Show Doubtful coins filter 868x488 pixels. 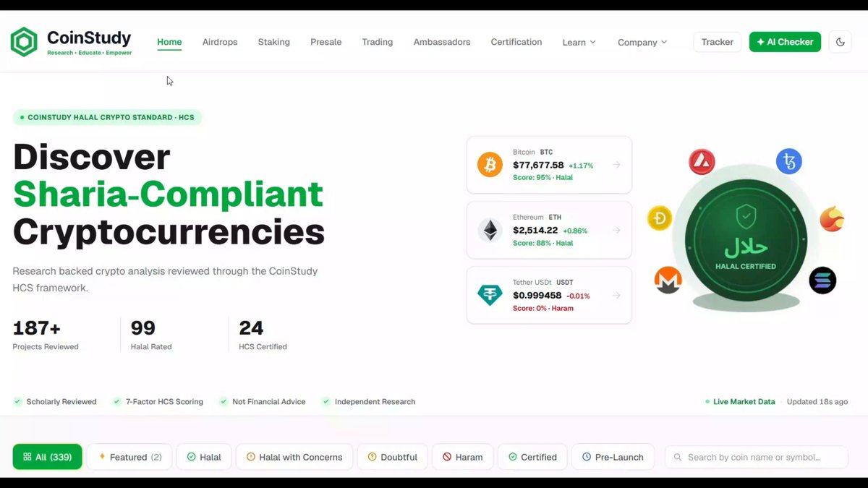pos(392,457)
